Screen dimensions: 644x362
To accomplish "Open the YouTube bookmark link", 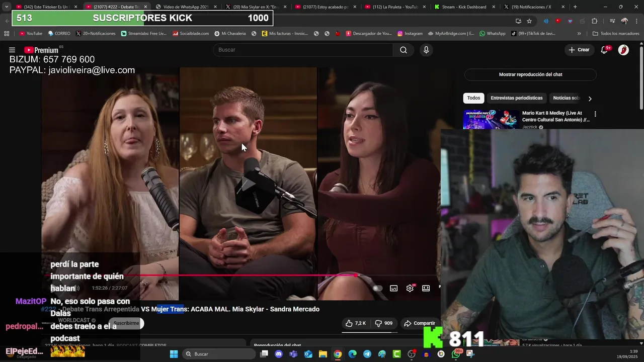I will [x=31, y=34].
